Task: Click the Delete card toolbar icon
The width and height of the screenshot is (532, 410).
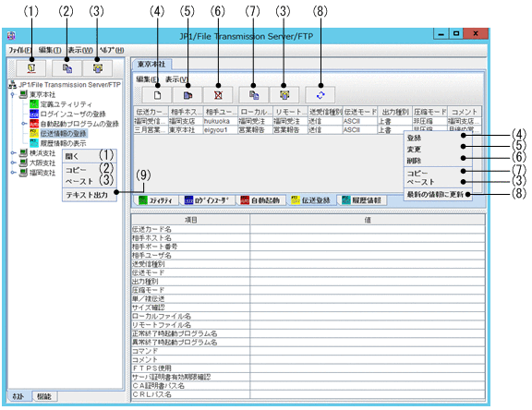Action: click(218, 95)
